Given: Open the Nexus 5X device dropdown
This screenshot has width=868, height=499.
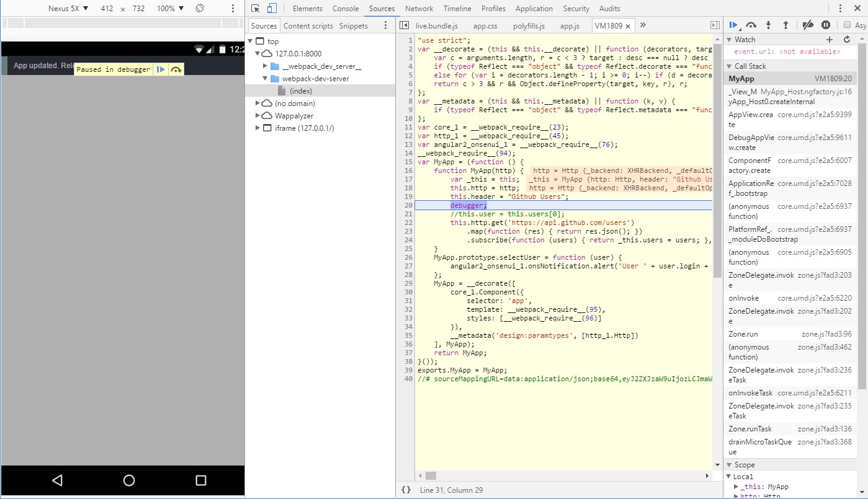Looking at the screenshot, I should [x=68, y=9].
